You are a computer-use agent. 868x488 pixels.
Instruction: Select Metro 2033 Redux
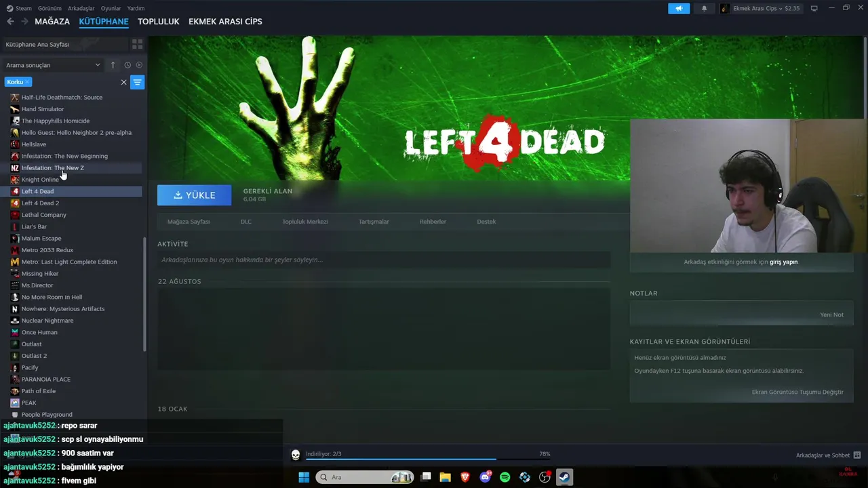point(76,250)
